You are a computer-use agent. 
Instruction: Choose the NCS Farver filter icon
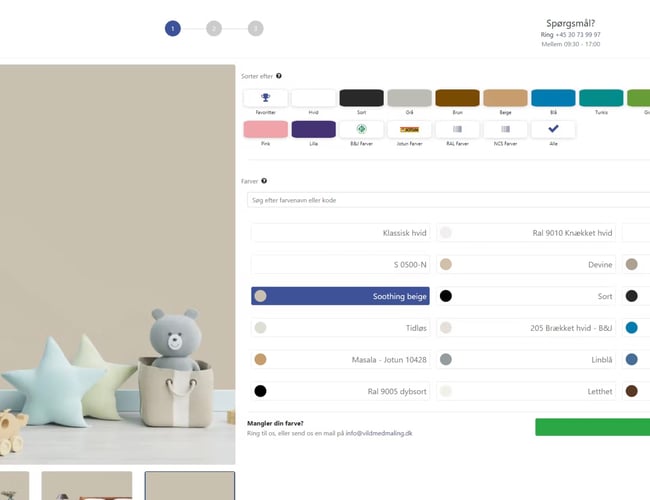pos(505,129)
